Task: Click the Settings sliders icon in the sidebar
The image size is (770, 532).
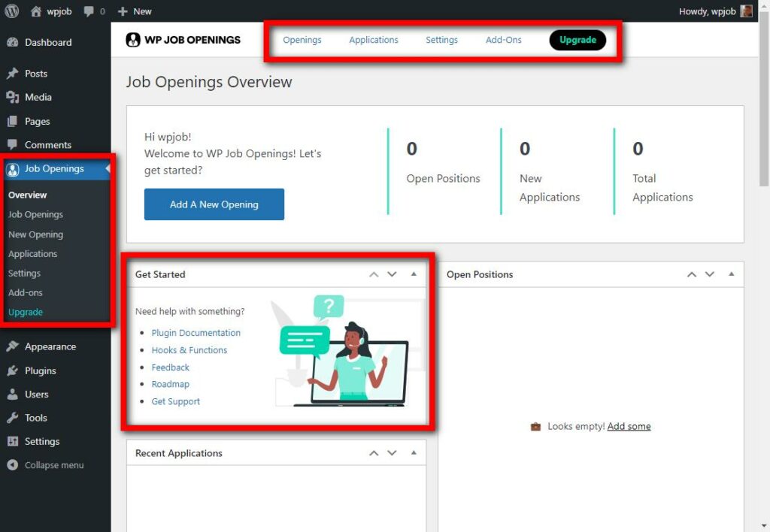Action: pyautogui.click(x=13, y=441)
